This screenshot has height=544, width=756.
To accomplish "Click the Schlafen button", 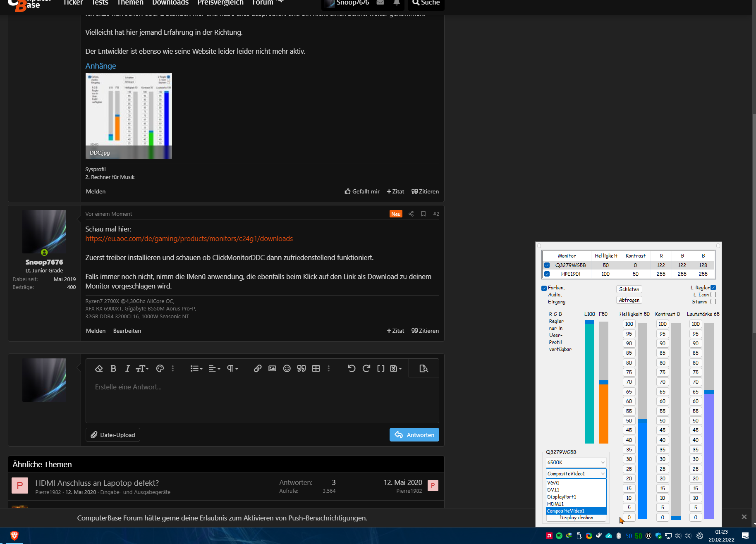I will (x=629, y=289).
